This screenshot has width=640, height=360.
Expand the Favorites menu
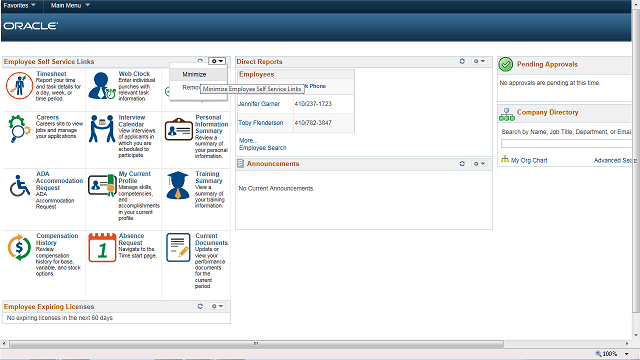pos(19,5)
